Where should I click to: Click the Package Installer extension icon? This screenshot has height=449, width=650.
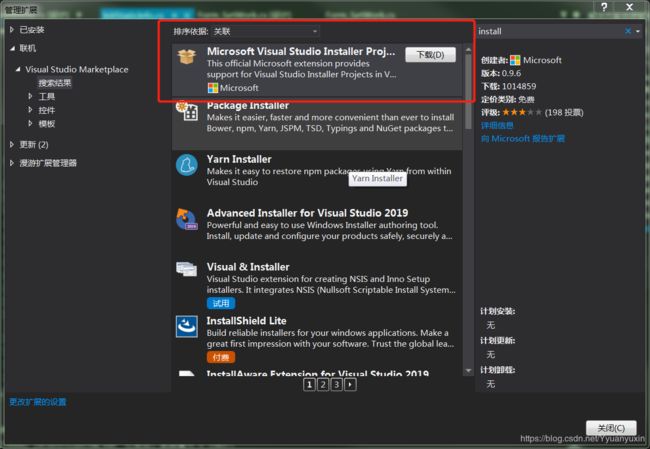pos(187,110)
